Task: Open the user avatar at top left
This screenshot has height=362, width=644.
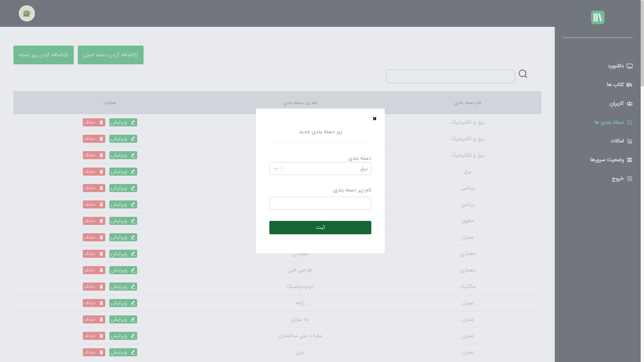Action: 27,13
